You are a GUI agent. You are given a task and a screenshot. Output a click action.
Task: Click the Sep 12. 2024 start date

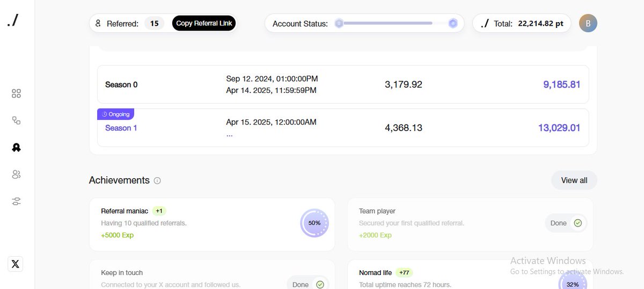tap(272, 78)
